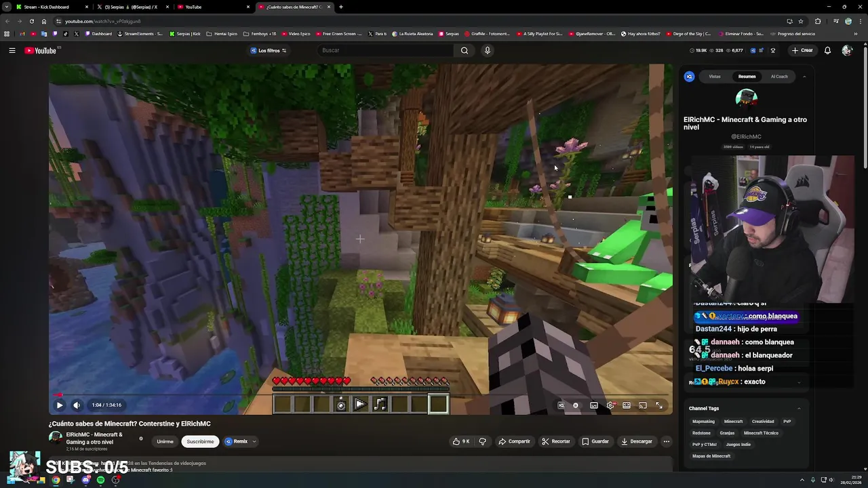Open the subtitles control in player

coord(593,405)
